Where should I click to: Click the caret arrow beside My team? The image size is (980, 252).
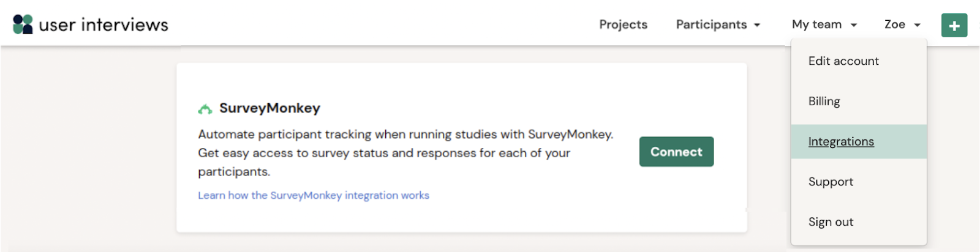(854, 25)
